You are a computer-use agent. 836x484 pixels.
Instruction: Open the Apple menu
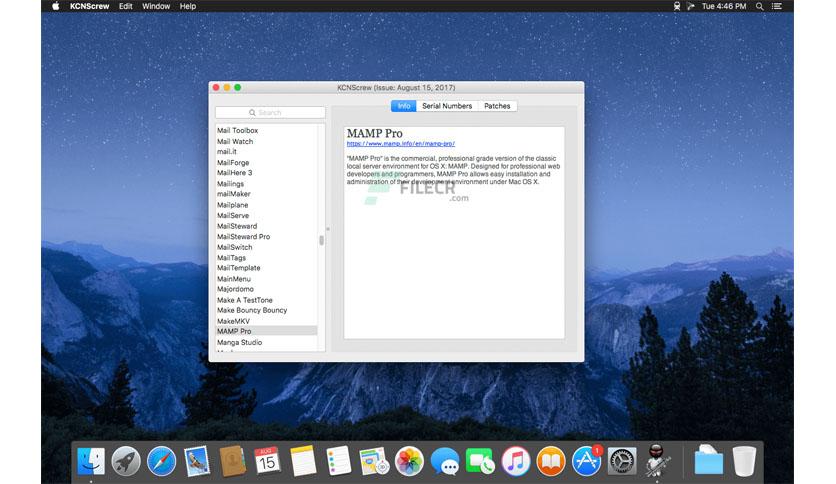click(55, 6)
